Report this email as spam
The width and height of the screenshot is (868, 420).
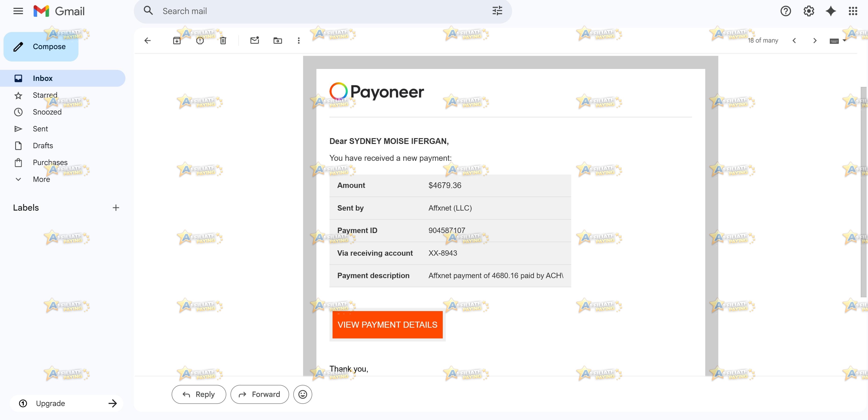click(x=200, y=40)
